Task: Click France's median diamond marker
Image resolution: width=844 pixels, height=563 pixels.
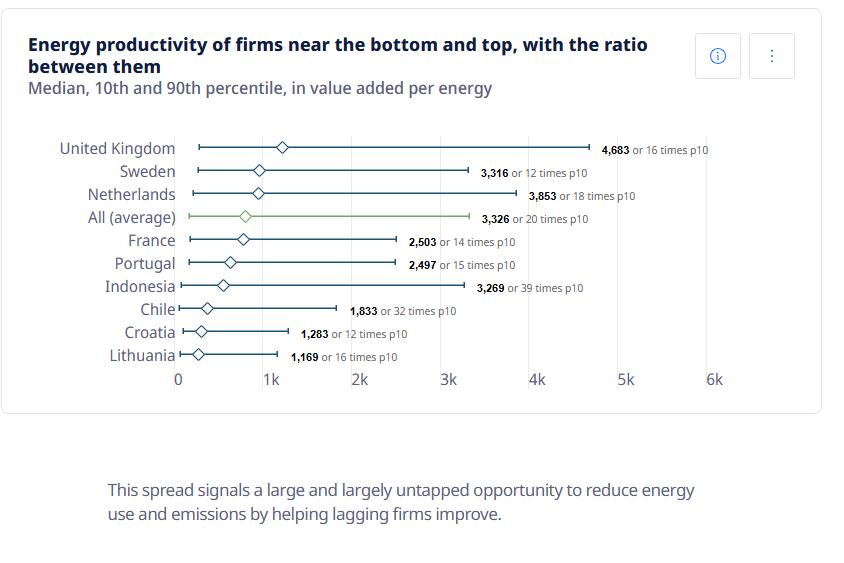Action: click(243, 239)
